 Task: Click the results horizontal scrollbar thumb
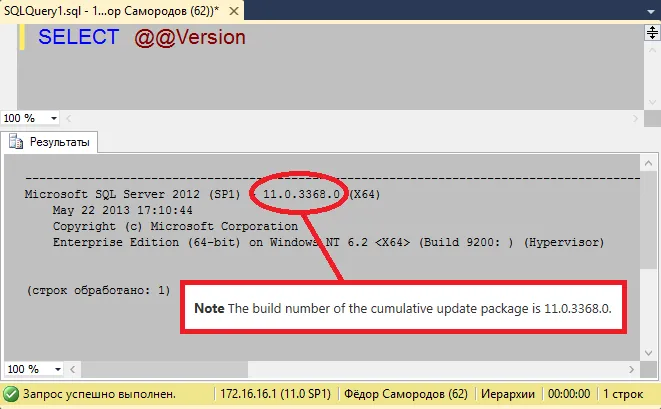164,369
